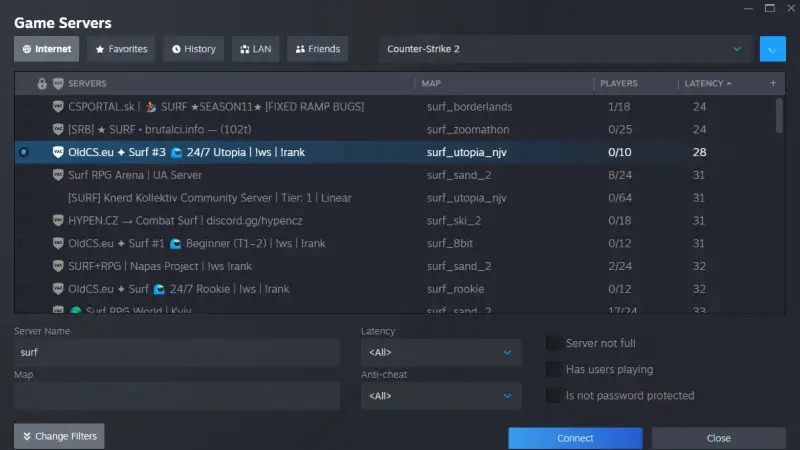
Task: Click VAC shield on Surf RPG Arena row
Action: point(58,175)
